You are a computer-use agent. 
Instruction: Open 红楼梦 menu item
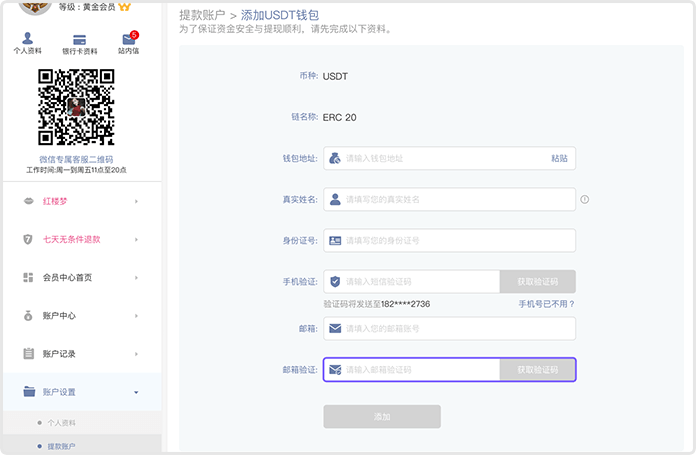(x=82, y=202)
